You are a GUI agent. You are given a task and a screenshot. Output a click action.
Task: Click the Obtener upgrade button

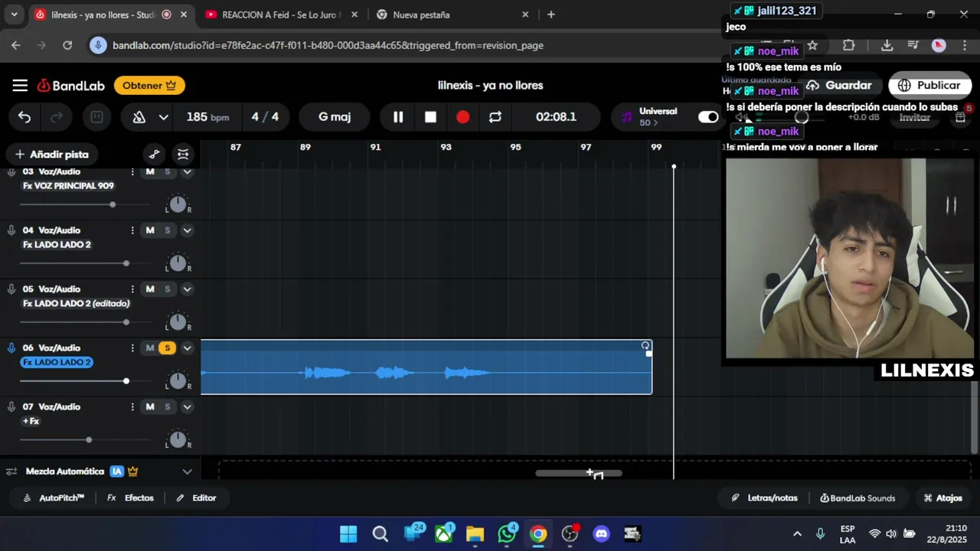pos(149,86)
